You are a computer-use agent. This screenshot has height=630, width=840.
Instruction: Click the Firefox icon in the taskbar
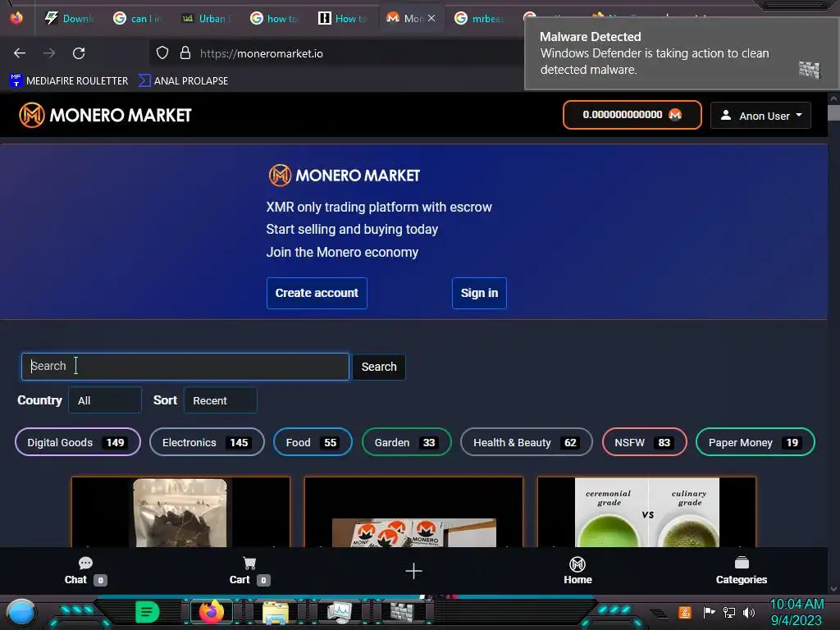[211, 612]
